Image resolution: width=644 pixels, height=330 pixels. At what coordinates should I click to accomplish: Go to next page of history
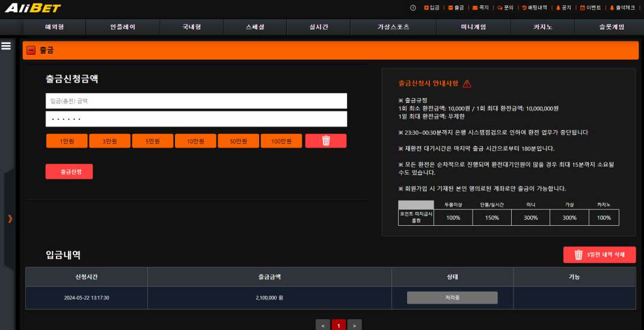coord(354,325)
